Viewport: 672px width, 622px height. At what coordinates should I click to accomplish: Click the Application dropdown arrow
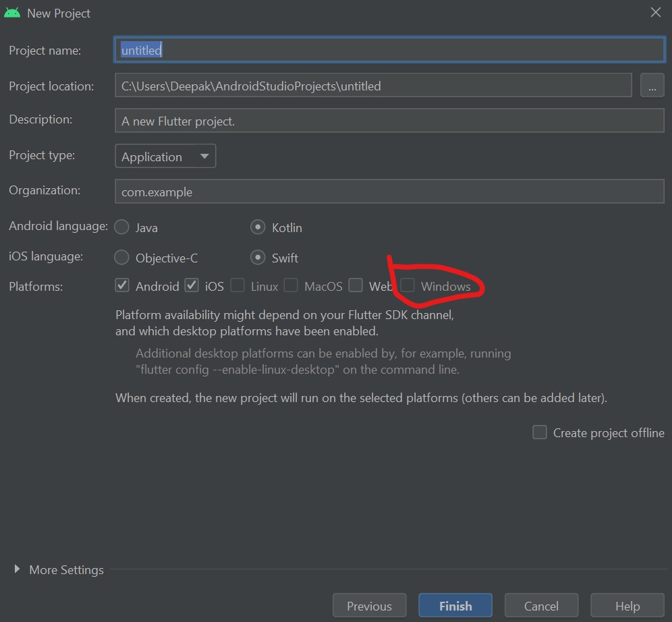pos(204,157)
